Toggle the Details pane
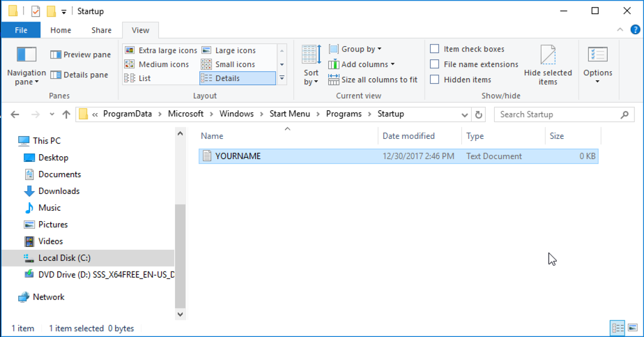 pyautogui.click(x=79, y=75)
